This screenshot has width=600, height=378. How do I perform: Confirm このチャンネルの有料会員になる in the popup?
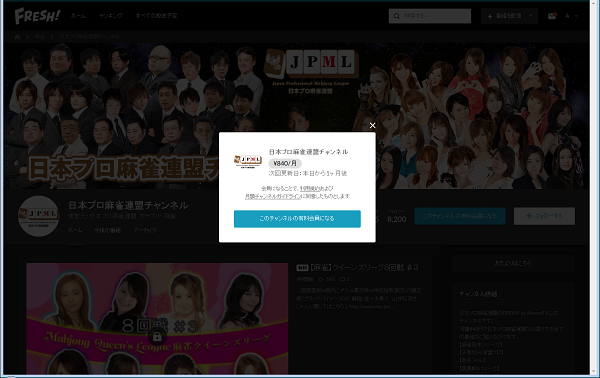[x=297, y=218]
